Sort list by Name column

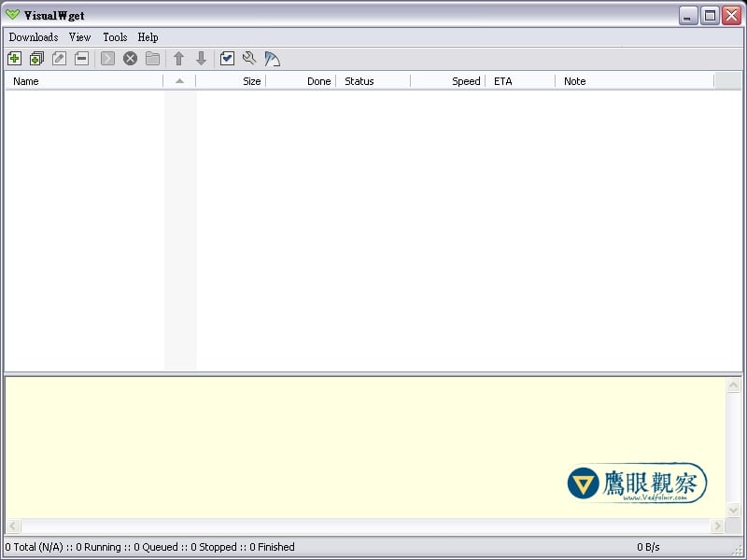coord(84,81)
